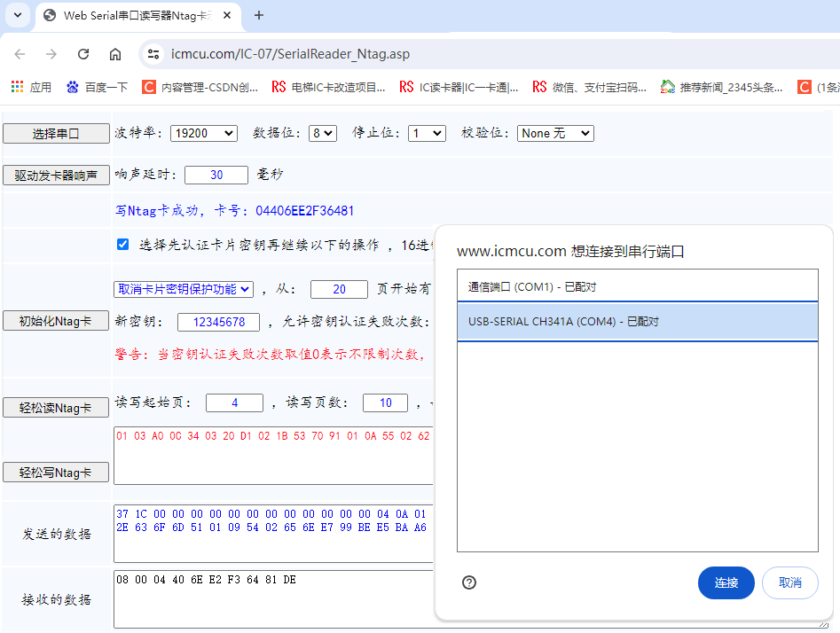Image resolution: width=840 pixels, height=633 pixels.
Task: Click the Select Serial Port (选择串口) button
Action: [x=56, y=134]
